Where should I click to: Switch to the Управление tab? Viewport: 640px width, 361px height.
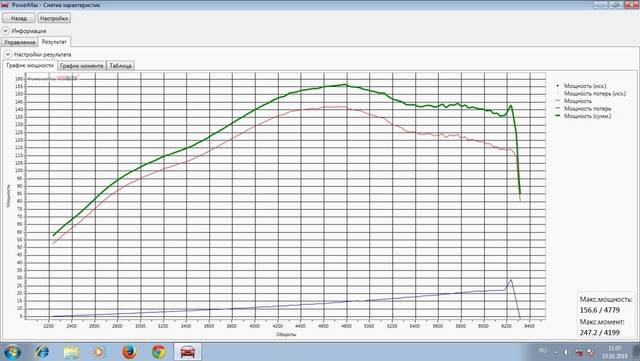tap(19, 42)
